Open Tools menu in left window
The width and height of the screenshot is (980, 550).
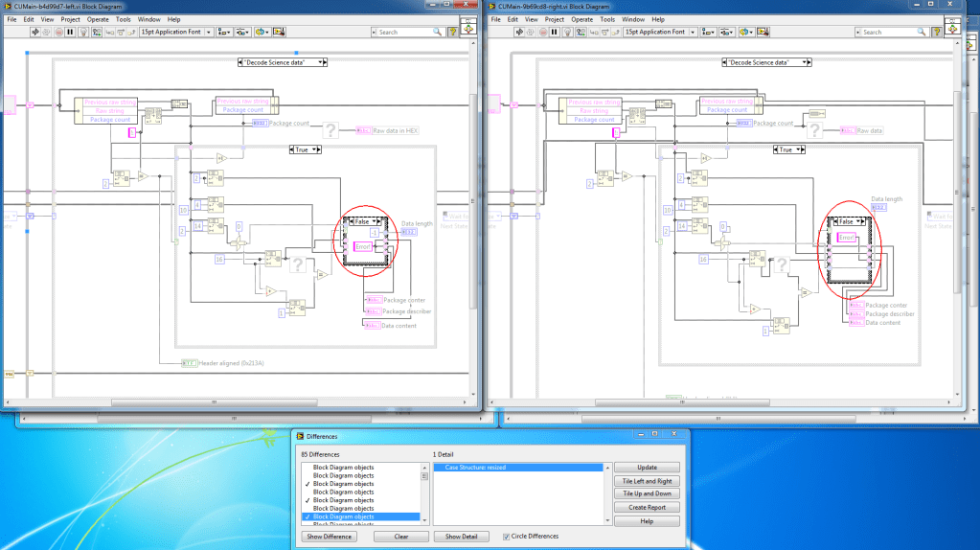(x=124, y=19)
